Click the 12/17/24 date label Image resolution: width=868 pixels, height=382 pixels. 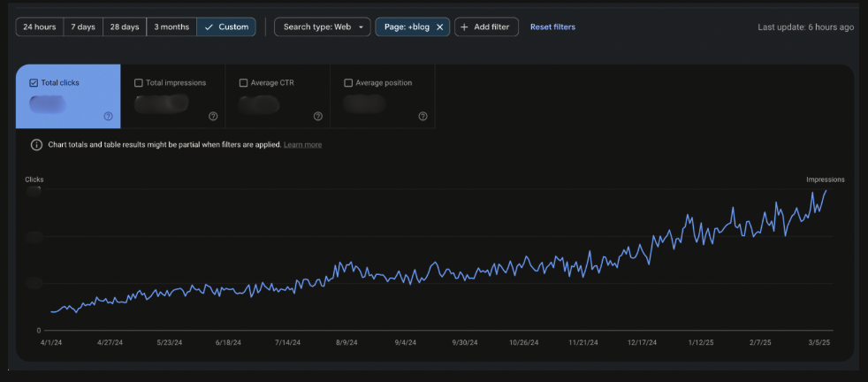click(642, 343)
